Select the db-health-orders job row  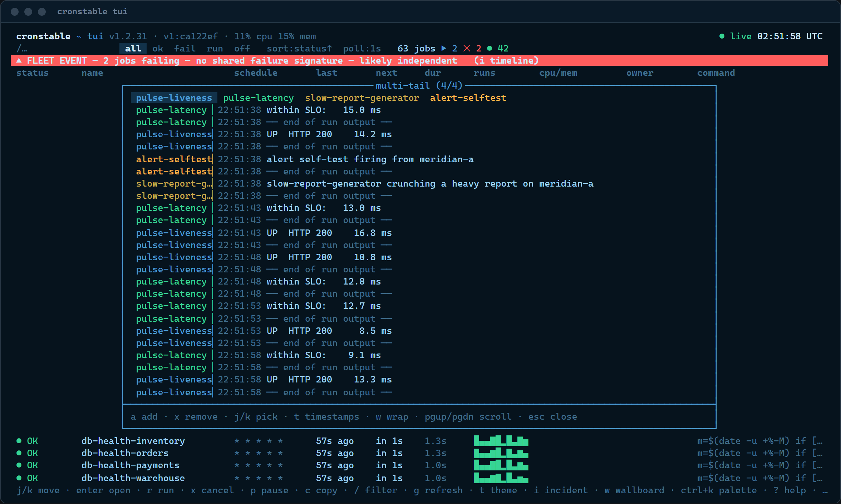tap(420, 453)
